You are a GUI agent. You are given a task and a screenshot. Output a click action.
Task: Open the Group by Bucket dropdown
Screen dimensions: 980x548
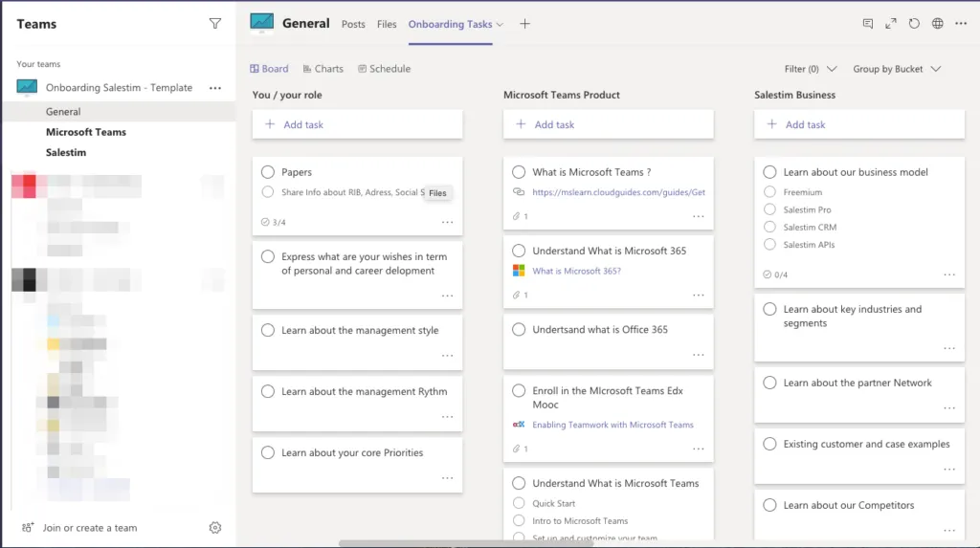pos(897,69)
